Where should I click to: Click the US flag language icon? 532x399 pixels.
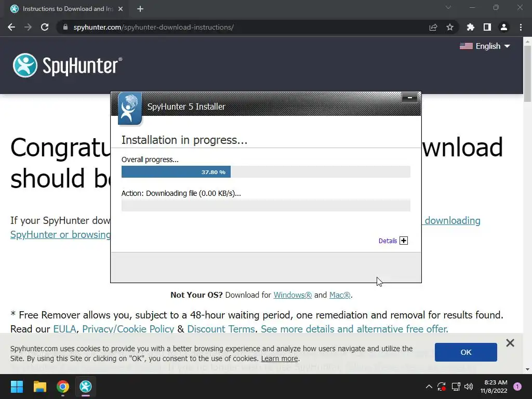pos(466,46)
